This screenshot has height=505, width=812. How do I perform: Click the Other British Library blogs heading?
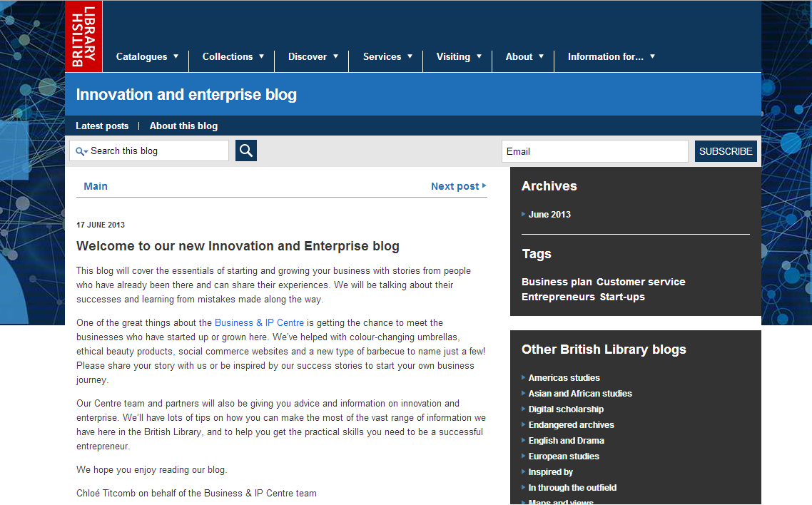[x=604, y=350]
